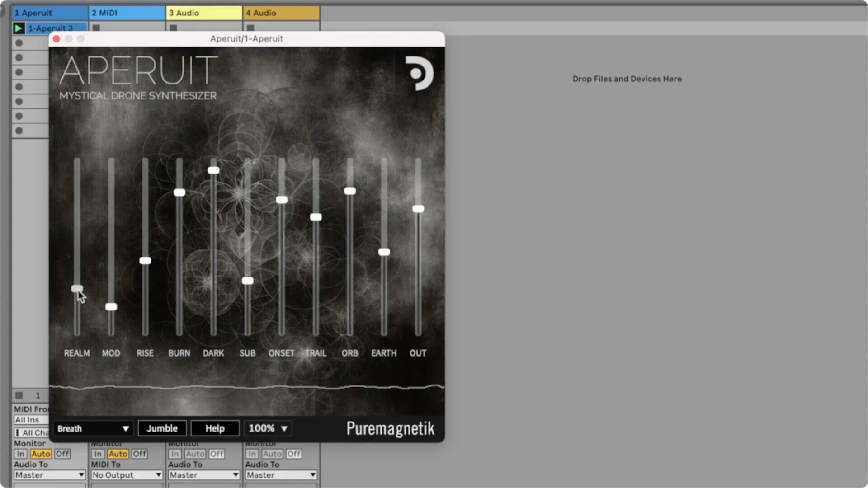Click the BURN slider handle
Viewport: 868px width, 488px height.
coord(179,192)
